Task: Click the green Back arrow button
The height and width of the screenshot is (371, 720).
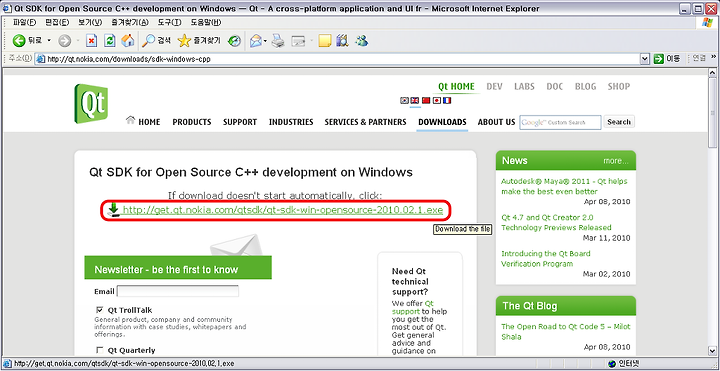Action: [x=19, y=41]
